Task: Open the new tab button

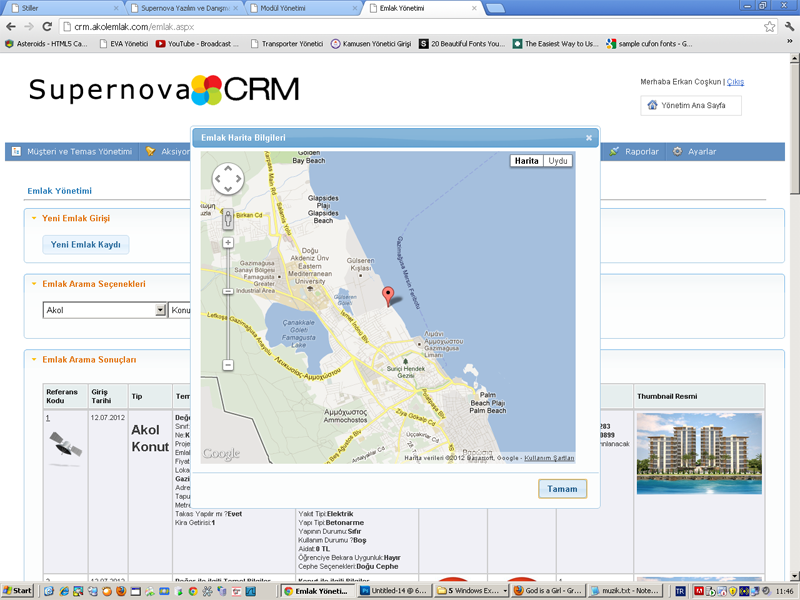Action: tap(495, 8)
